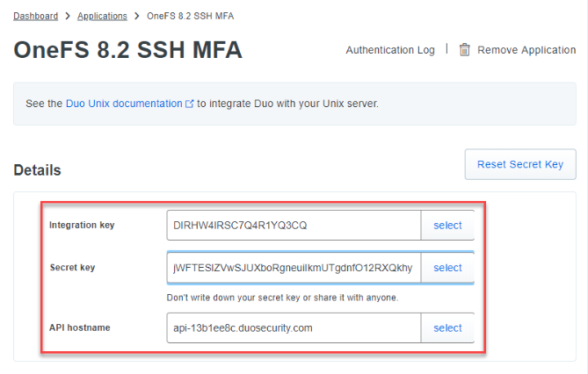Image resolution: width=588 pixels, height=374 pixels.
Task: Click inside the Integration key field
Action: point(294,226)
